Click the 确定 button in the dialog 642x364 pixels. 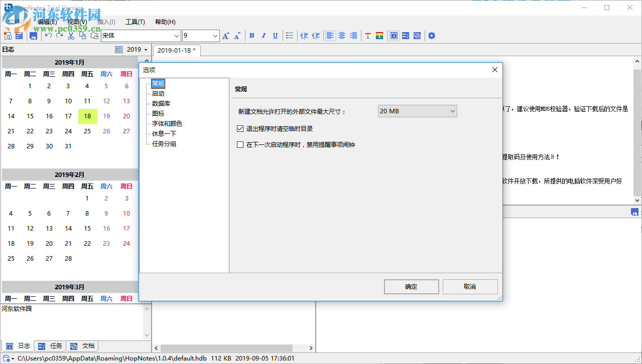411,286
